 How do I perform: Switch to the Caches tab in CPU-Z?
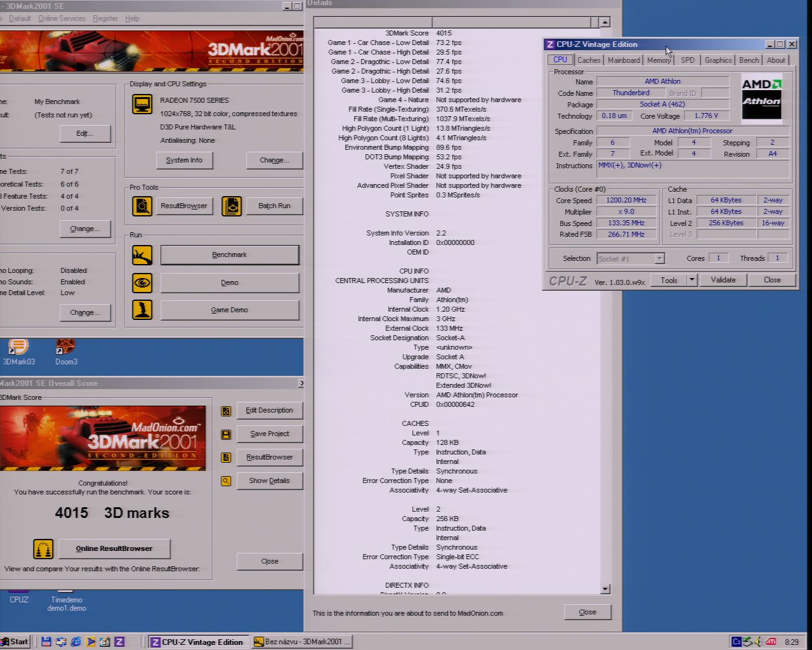(589, 60)
